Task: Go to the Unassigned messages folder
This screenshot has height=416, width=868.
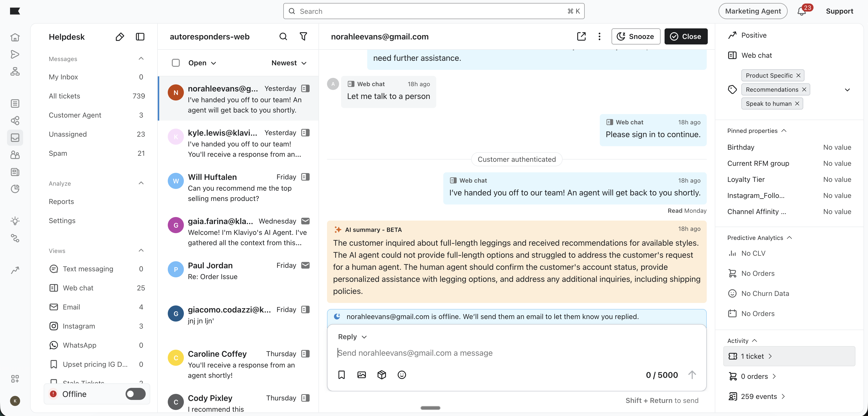Action: [x=68, y=134]
